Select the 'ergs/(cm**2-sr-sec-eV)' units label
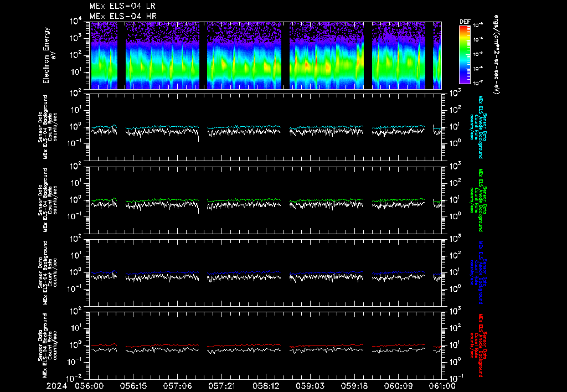 tap(497, 55)
